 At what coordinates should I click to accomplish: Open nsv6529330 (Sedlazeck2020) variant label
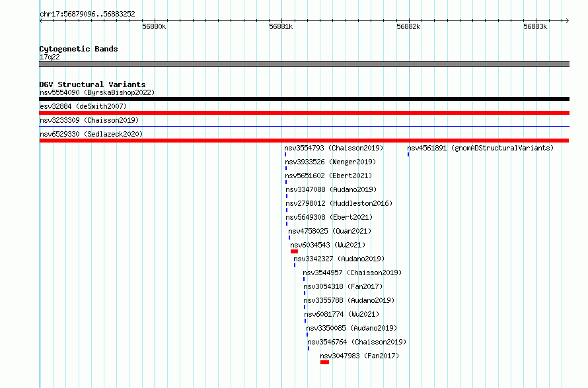coord(91,134)
